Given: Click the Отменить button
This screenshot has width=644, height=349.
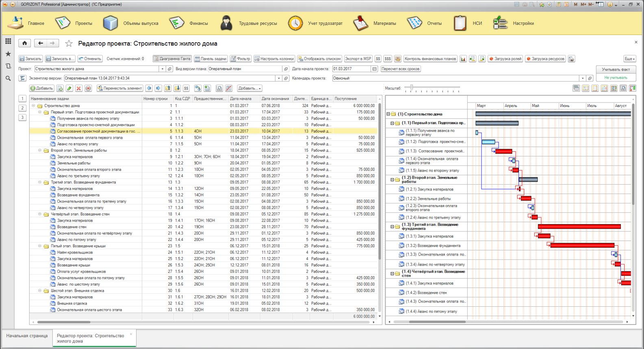Looking at the screenshot, I should point(90,59).
